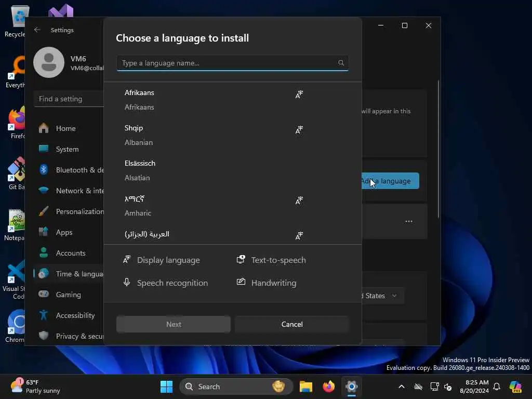532x399 pixels.
Task: Expand the United States region dropdown
Action: [x=383, y=296]
